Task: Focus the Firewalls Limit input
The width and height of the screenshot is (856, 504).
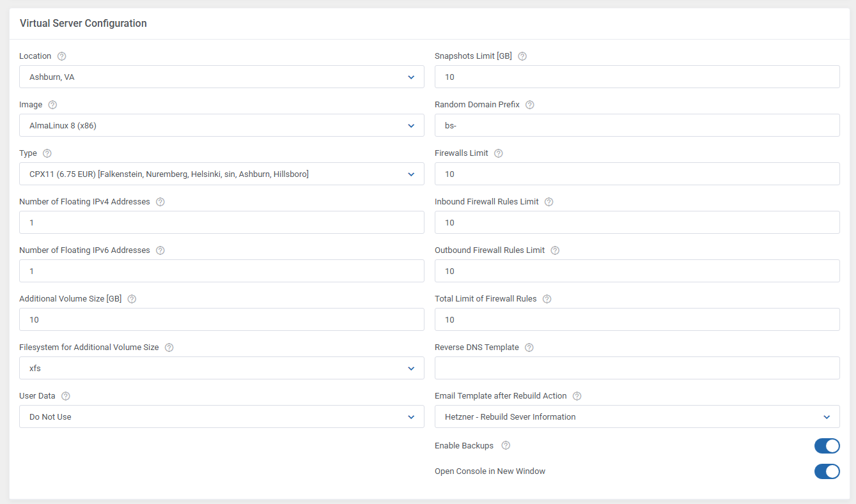Action: pos(637,174)
